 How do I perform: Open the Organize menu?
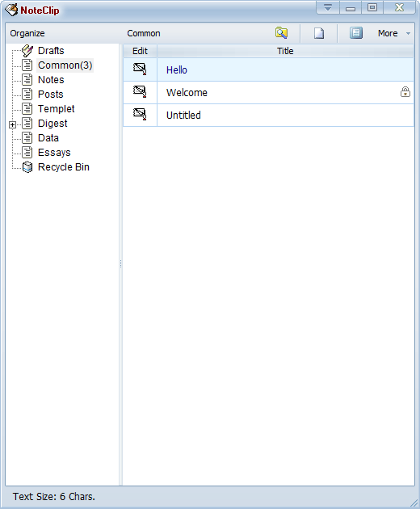tap(27, 33)
